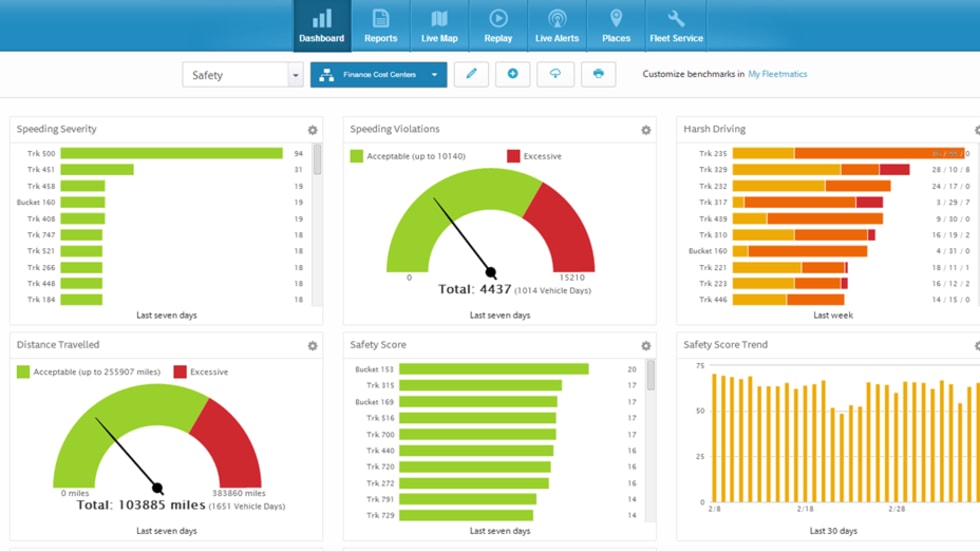This screenshot has width=980, height=552.
Task: Open the Reports tab
Action: pos(380,26)
